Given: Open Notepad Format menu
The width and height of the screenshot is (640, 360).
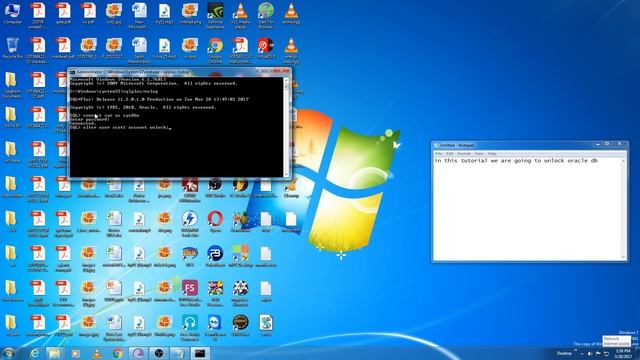Looking at the screenshot, I should 464,154.
